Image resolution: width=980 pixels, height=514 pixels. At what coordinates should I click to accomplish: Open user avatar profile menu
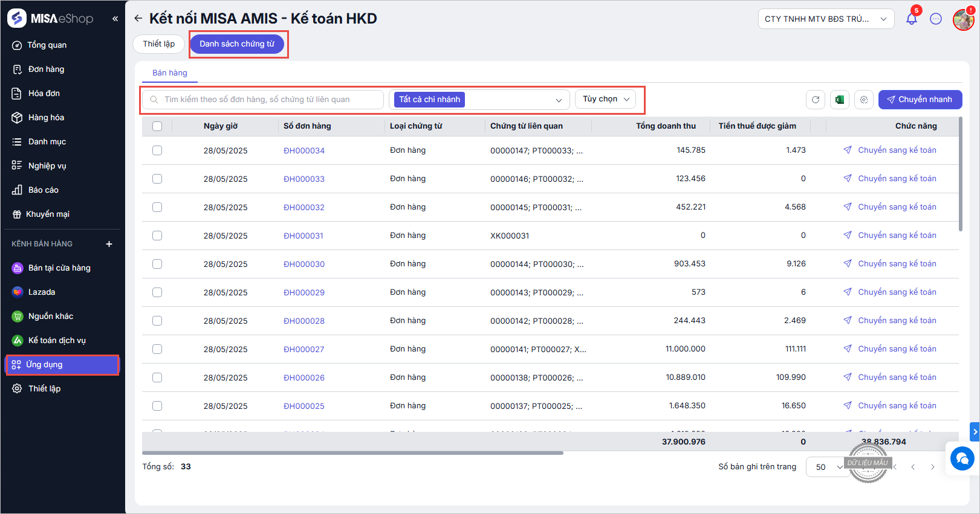pyautogui.click(x=963, y=19)
